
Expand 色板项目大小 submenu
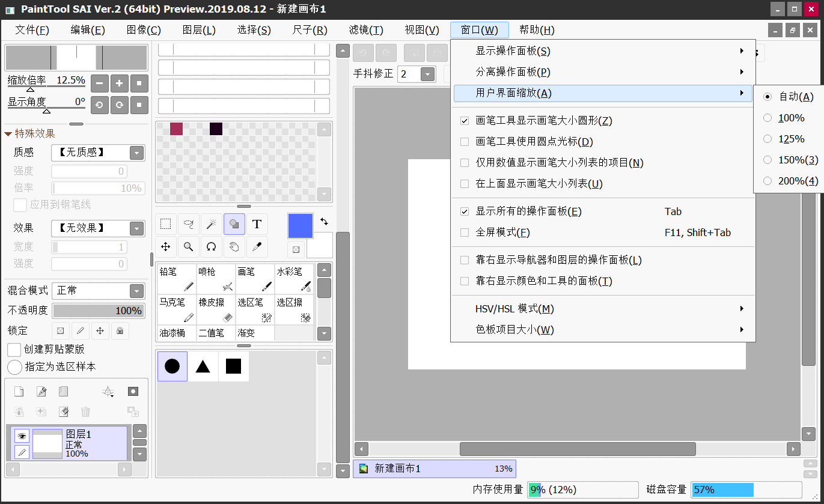click(603, 330)
